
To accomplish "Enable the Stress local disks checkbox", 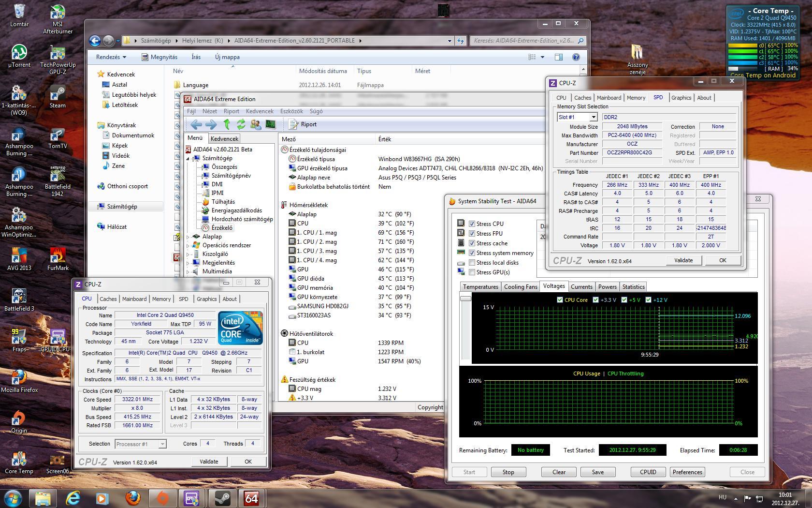I will (472, 263).
